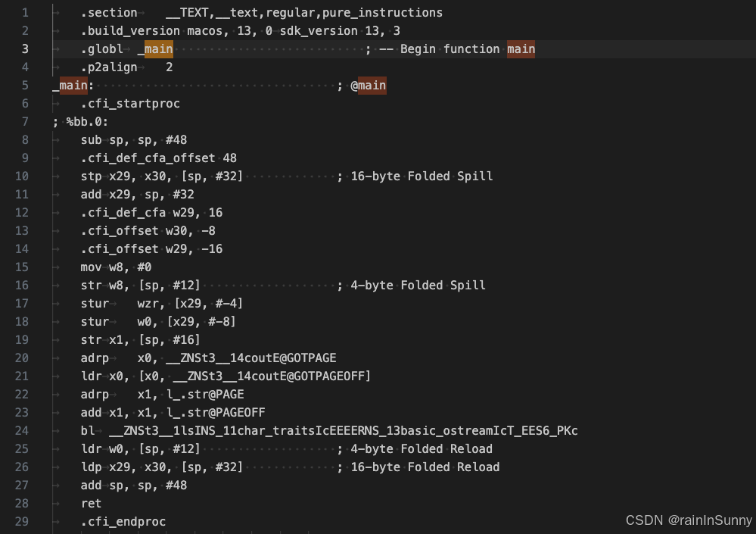
Task: Click line number 1 in the gutter
Action: 25,13
